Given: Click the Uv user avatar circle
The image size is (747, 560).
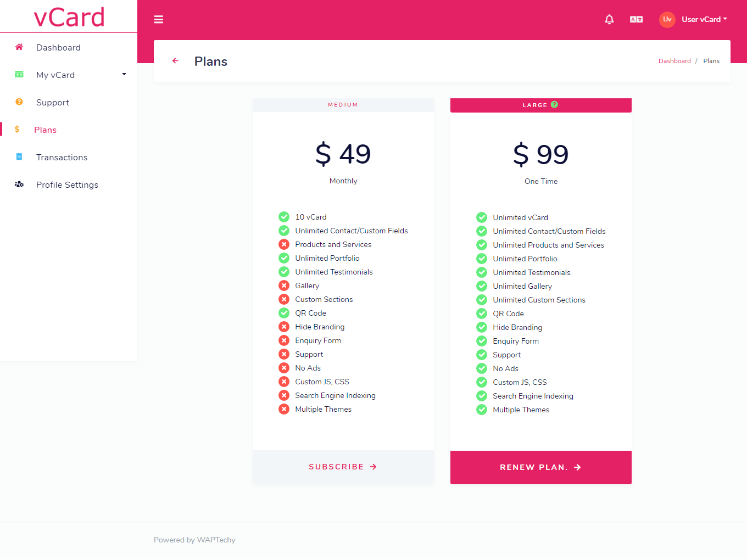Looking at the screenshot, I should [x=666, y=19].
